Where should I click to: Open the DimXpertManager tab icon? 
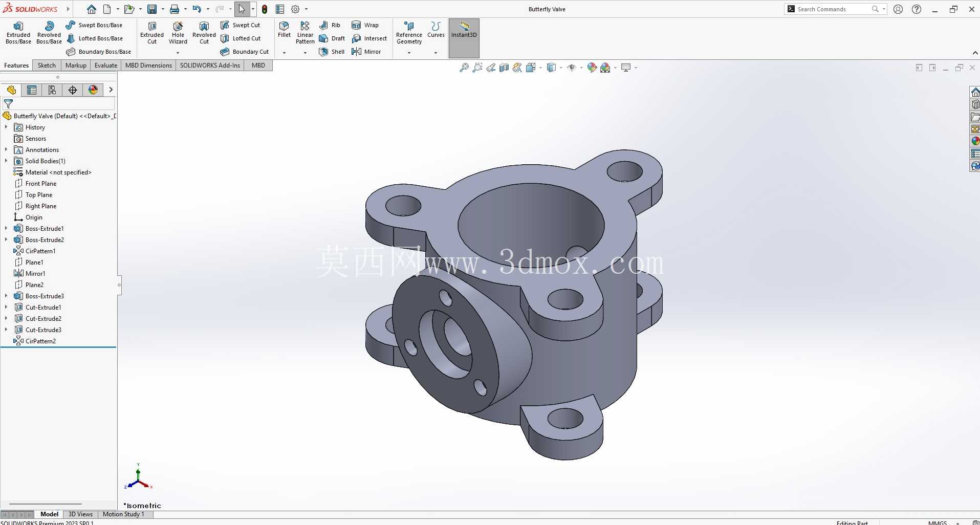click(73, 90)
